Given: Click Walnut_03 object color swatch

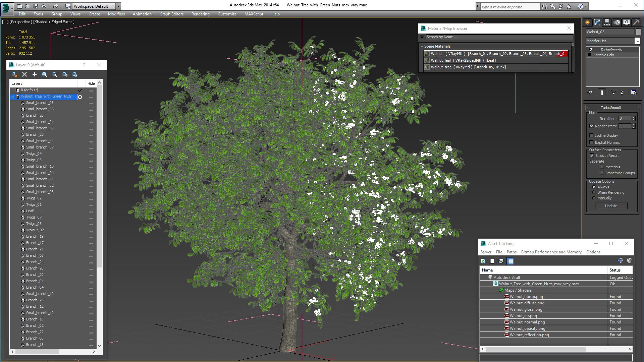Looking at the screenshot, I should [639, 32].
